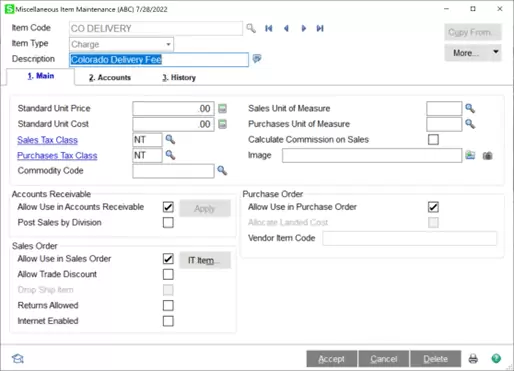Look up Purchases Unit of Measure
The image size is (514, 371).
pos(470,124)
